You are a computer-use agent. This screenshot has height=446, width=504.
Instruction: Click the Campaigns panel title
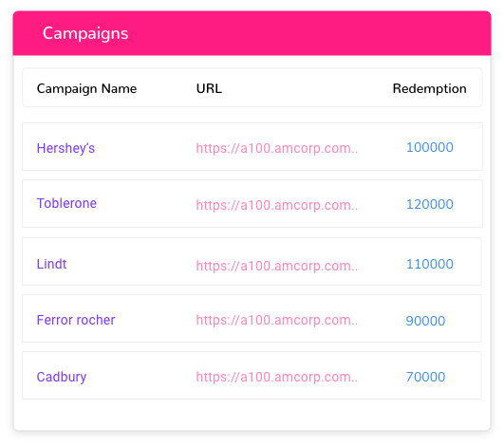tap(85, 33)
